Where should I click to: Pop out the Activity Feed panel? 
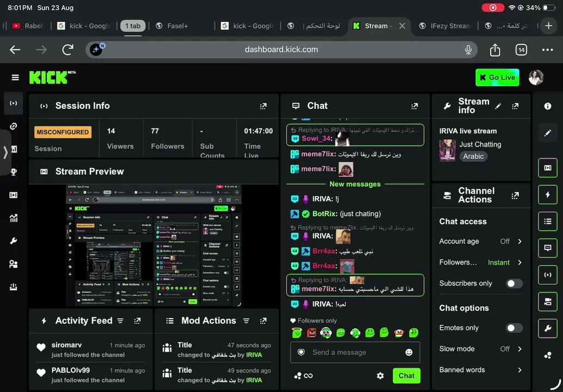pyautogui.click(x=137, y=321)
